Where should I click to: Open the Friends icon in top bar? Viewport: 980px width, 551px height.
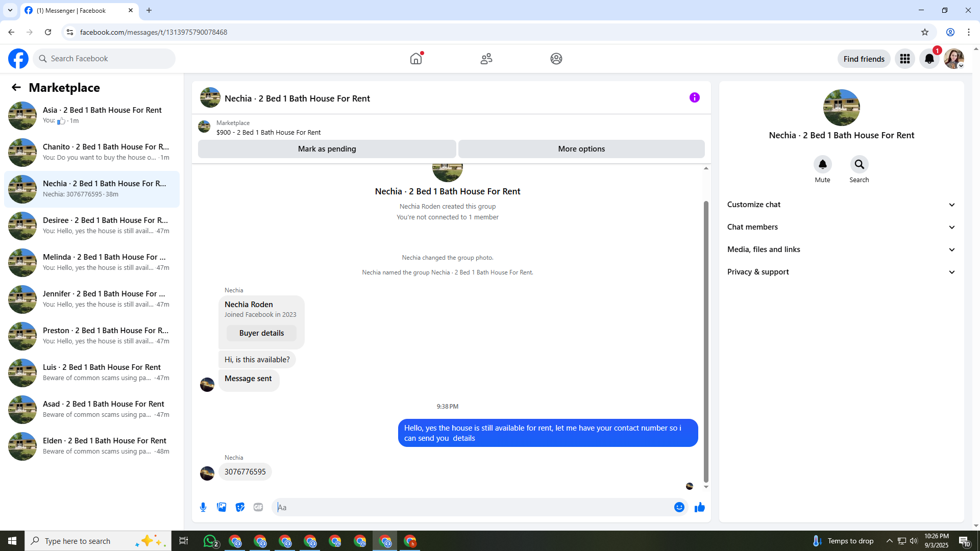click(x=486, y=59)
